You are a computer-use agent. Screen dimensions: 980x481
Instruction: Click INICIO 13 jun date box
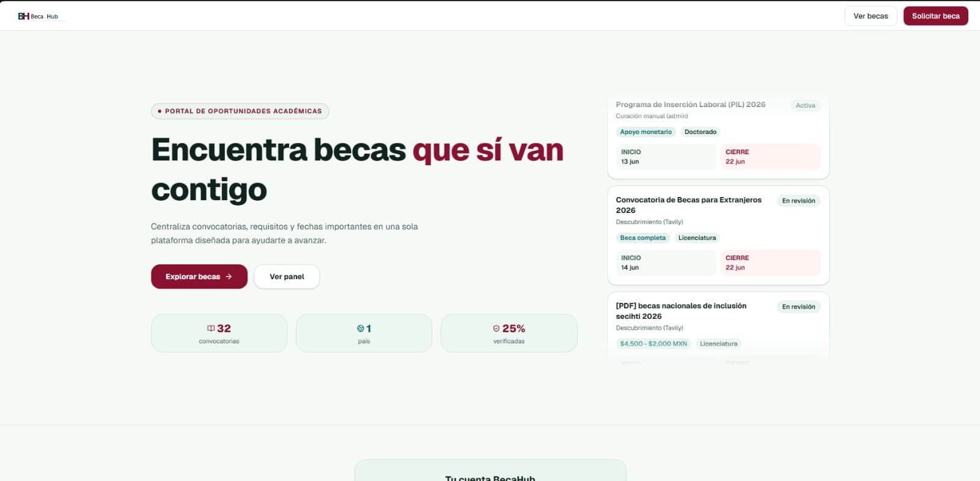(666, 157)
